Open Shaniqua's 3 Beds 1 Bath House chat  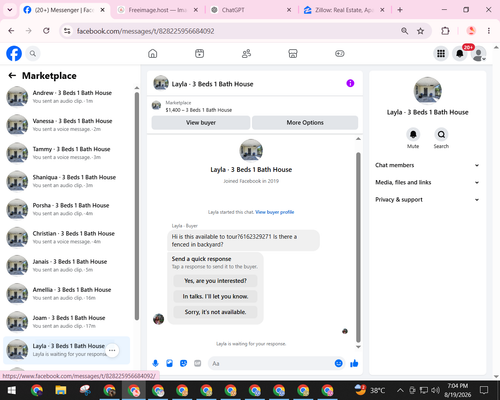[x=67, y=181]
